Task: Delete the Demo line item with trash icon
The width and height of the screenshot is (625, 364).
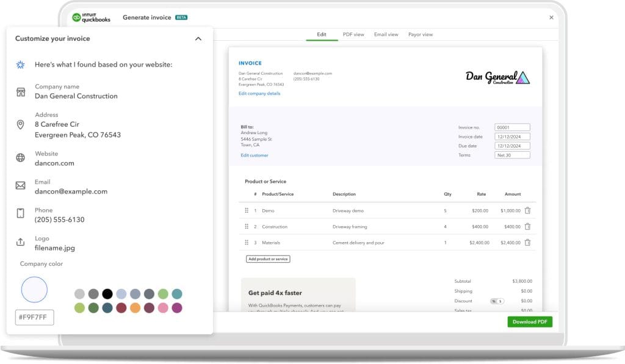Action: (x=527, y=210)
